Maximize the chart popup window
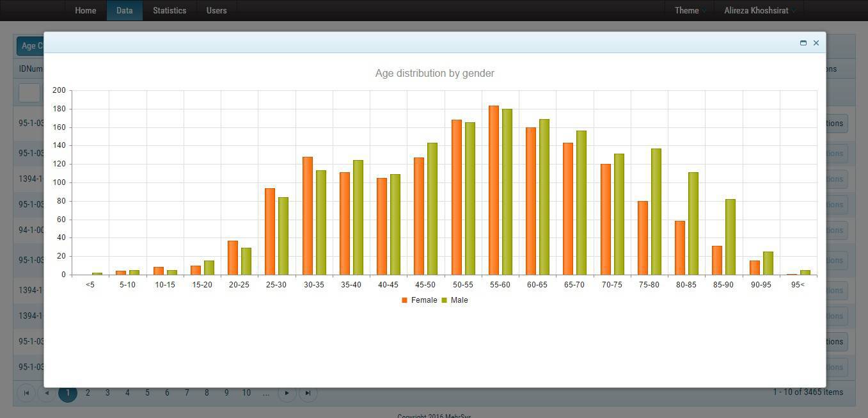This screenshot has width=868, height=418. (x=803, y=43)
